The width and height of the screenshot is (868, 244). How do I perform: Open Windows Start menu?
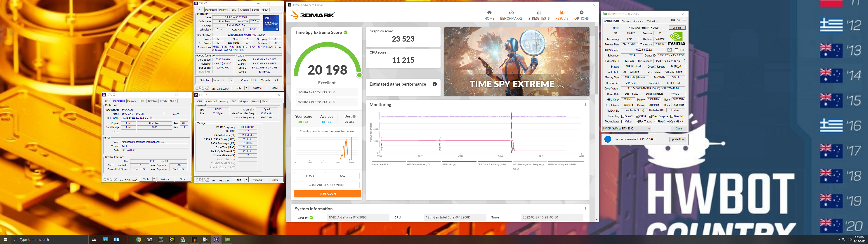(x=5, y=240)
